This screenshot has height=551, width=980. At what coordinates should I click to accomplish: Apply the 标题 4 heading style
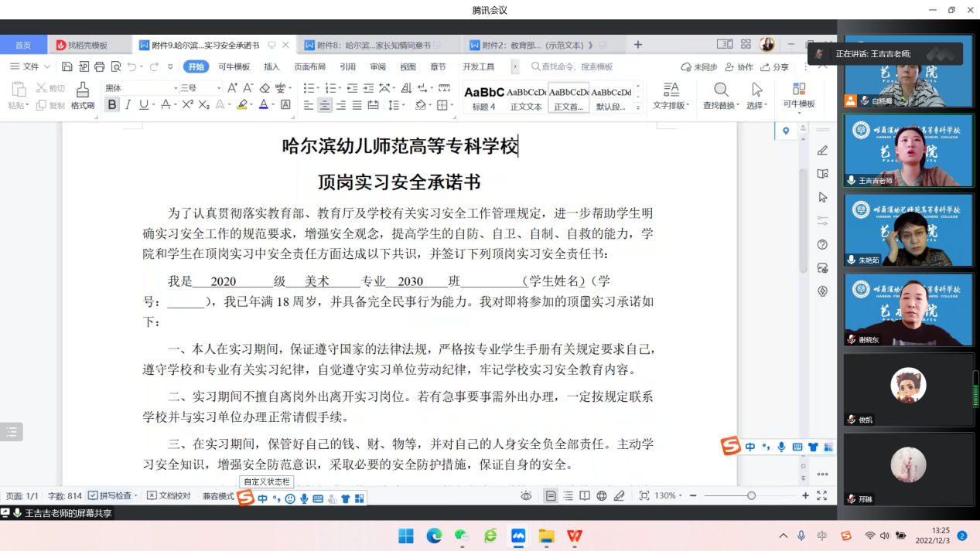point(484,98)
